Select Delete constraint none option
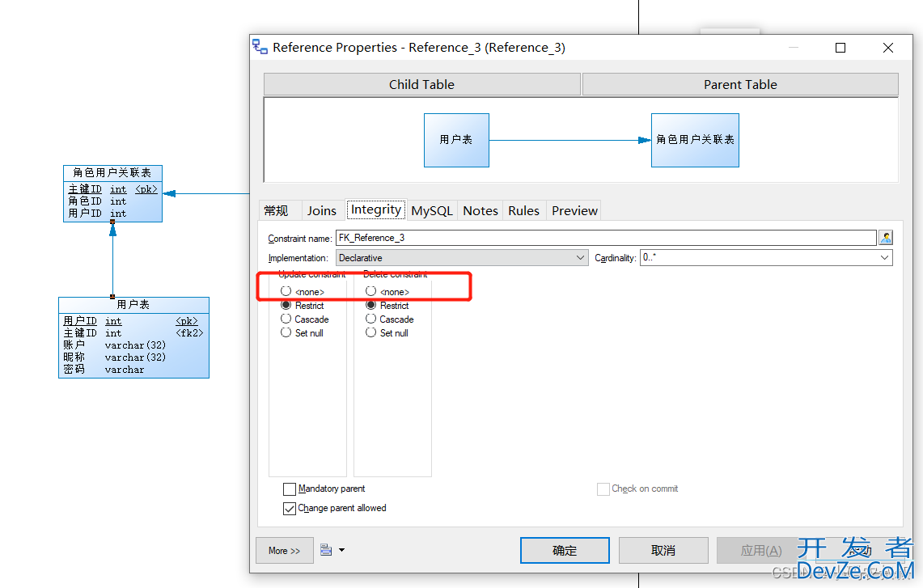This screenshot has height=588, width=923. click(370, 291)
